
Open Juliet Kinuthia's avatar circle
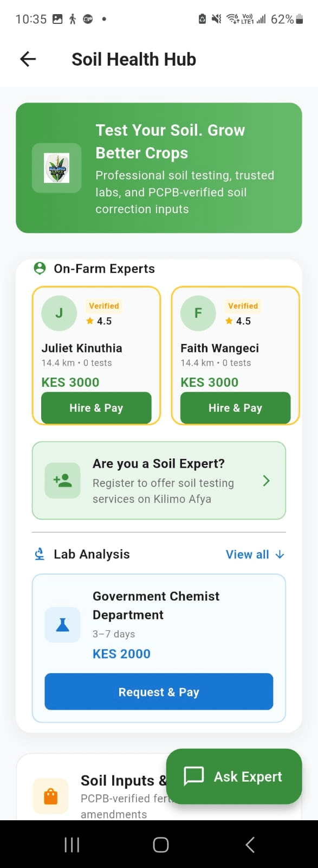pos(59,313)
